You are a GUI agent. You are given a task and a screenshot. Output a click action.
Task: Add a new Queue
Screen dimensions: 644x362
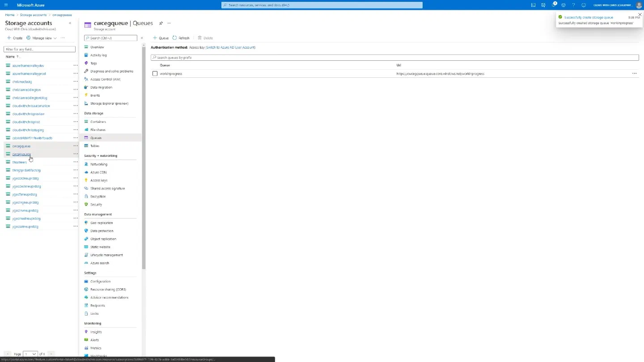click(161, 38)
